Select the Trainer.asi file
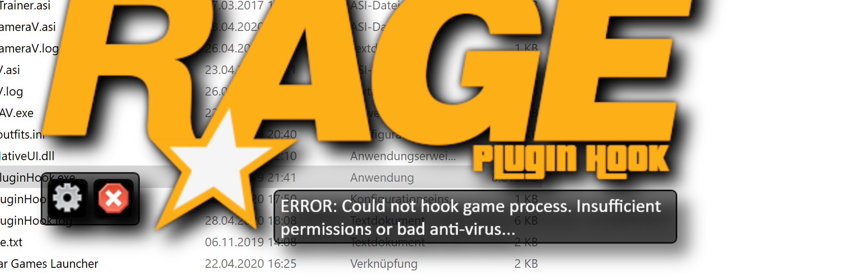The width and height of the screenshot is (868, 279). [x=25, y=6]
